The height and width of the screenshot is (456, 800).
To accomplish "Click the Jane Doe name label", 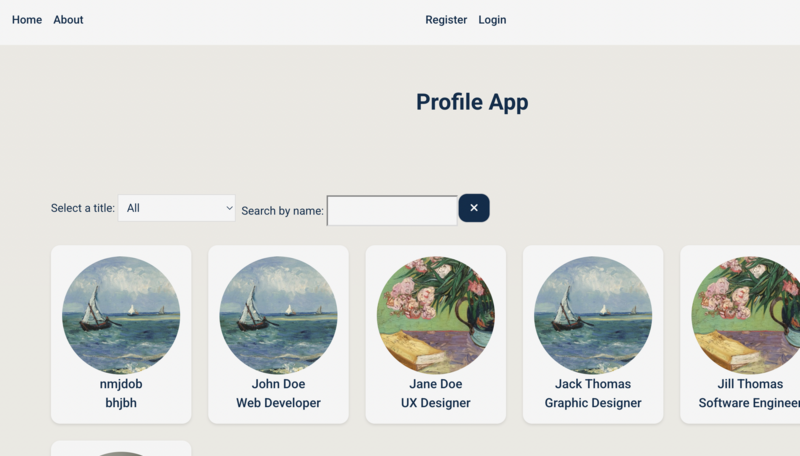I will pos(436,384).
